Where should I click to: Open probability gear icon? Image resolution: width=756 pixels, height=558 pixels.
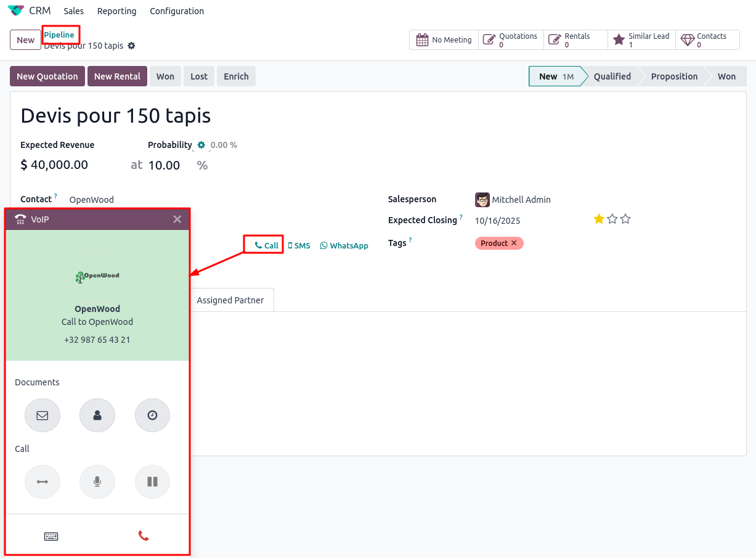[201, 145]
